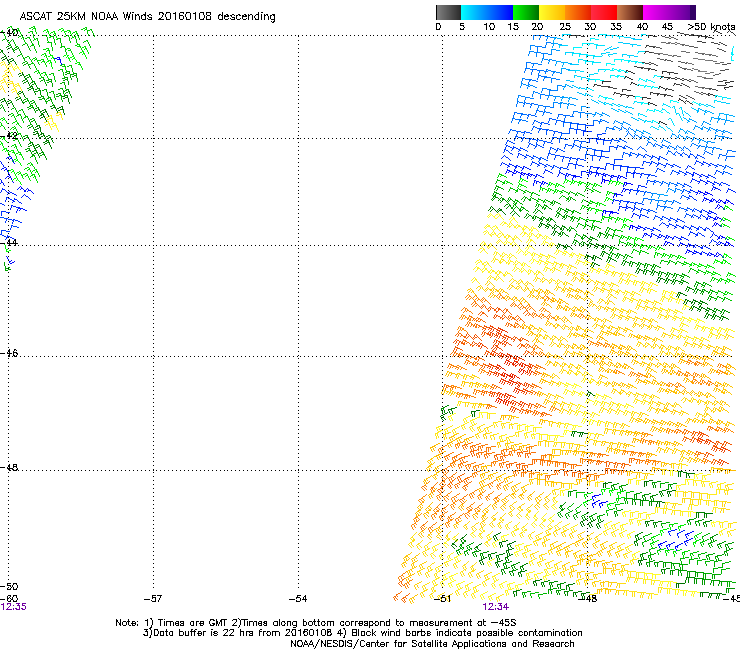Click the cyan-blue 5-15 knots legend segment
The image size is (740, 650).
[487, 12]
